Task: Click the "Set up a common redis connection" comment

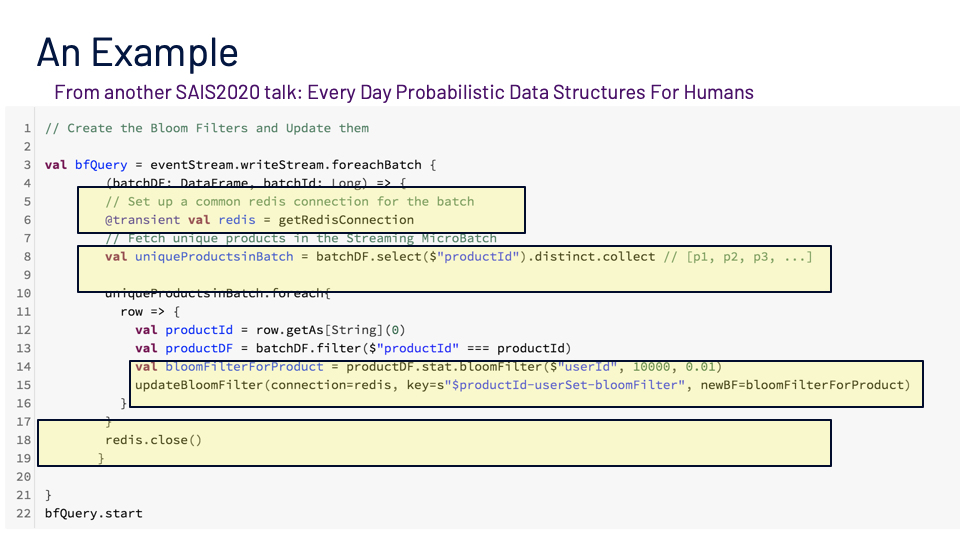Action: [289, 201]
